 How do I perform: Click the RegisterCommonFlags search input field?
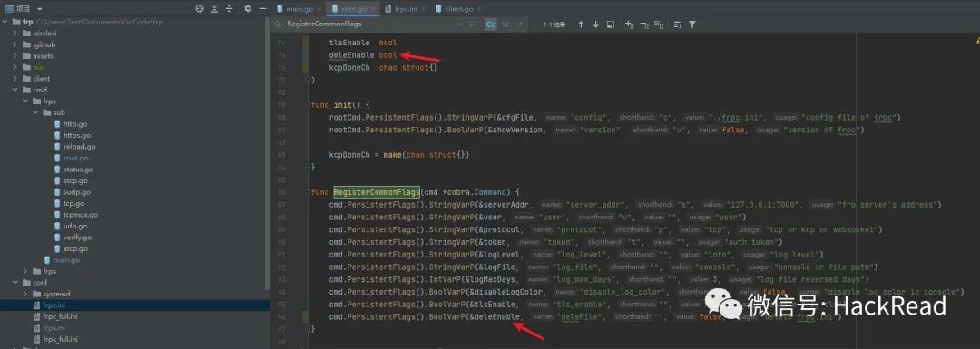click(372, 24)
